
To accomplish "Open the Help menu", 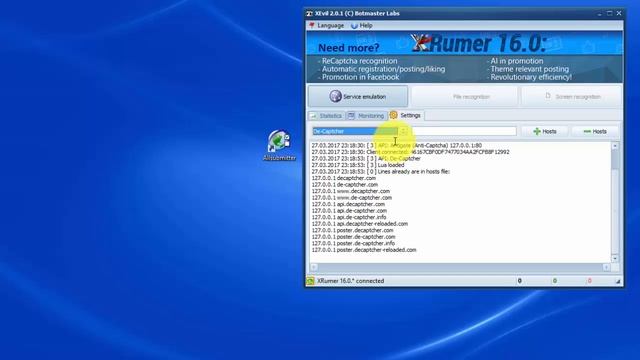I will (362, 25).
